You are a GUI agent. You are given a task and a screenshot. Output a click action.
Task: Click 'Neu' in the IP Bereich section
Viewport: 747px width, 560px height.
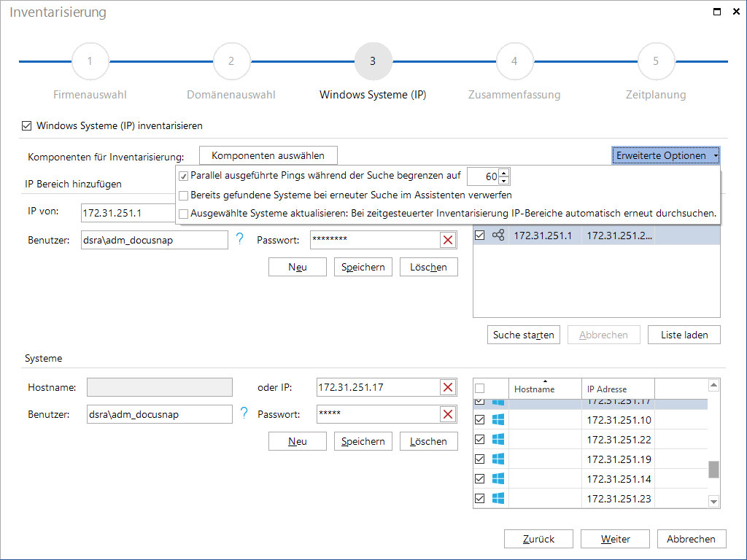pyautogui.click(x=298, y=267)
